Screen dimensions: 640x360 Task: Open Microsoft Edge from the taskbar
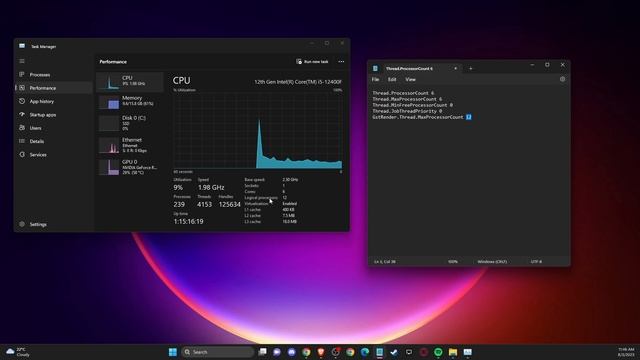365,352
